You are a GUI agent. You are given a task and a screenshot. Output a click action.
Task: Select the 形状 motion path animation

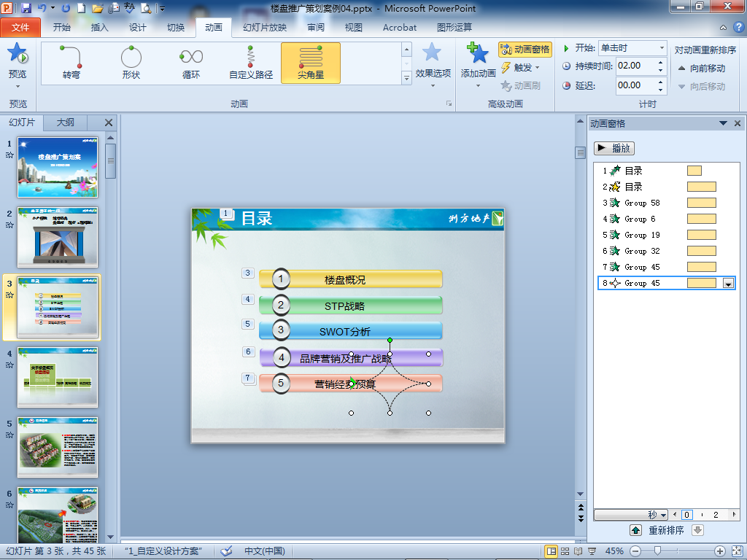[131, 63]
